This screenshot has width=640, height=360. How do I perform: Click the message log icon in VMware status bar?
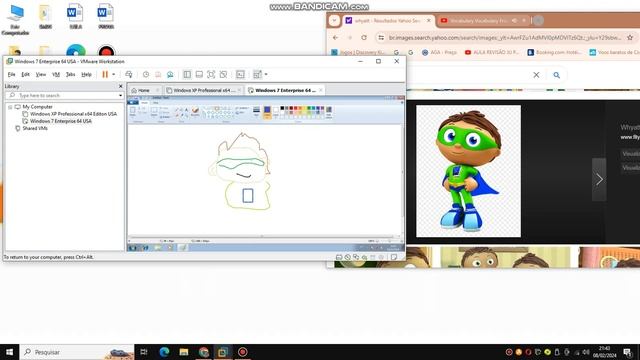(394, 257)
